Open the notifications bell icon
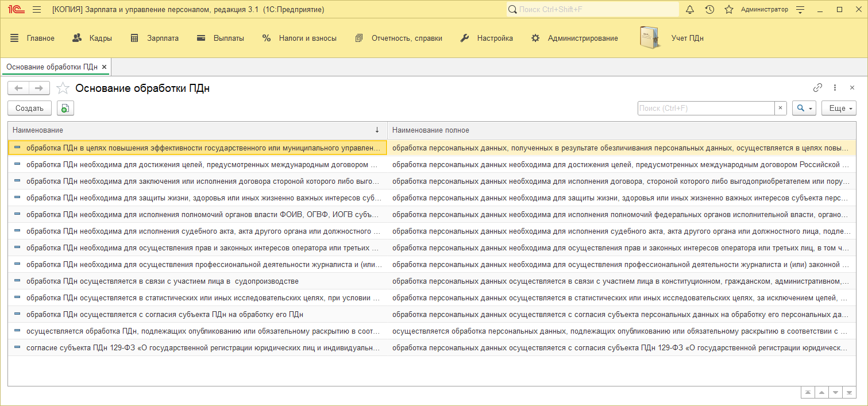The width and height of the screenshot is (868, 406). click(690, 10)
